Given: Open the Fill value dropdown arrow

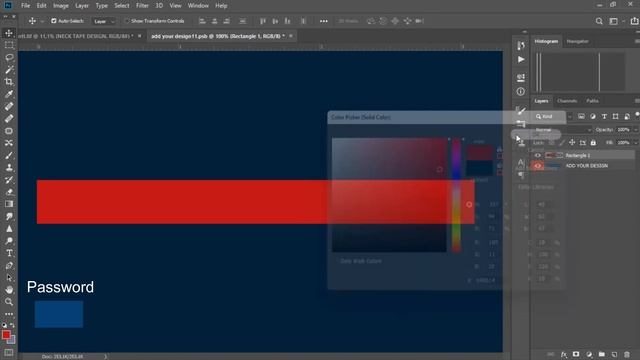Looking at the screenshot, I should pos(636,142).
